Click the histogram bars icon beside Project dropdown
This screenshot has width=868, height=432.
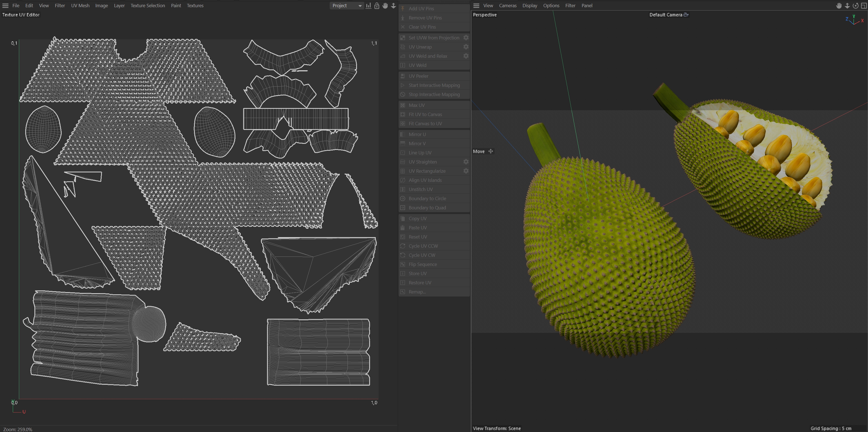[x=368, y=6]
